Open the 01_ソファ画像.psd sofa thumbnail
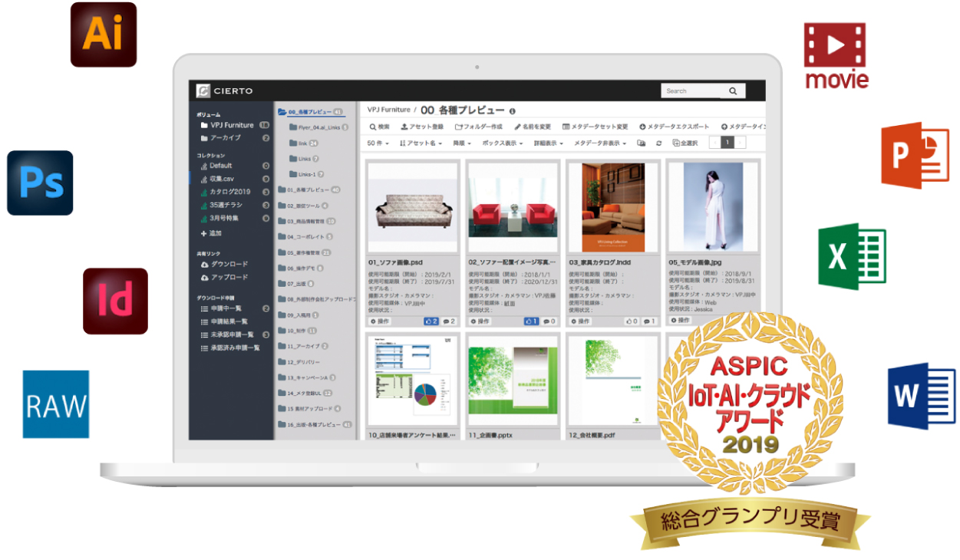The width and height of the screenshot is (960, 560). point(413,207)
